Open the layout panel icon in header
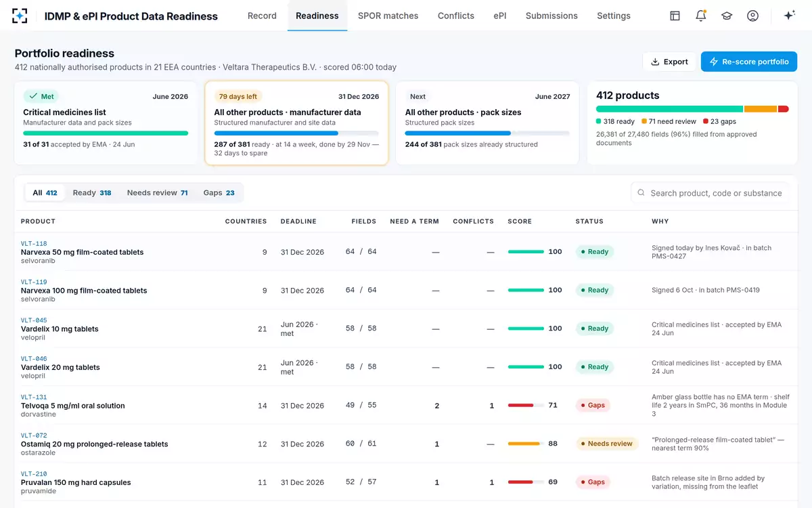The image size is (812, 508). point(675,16)
